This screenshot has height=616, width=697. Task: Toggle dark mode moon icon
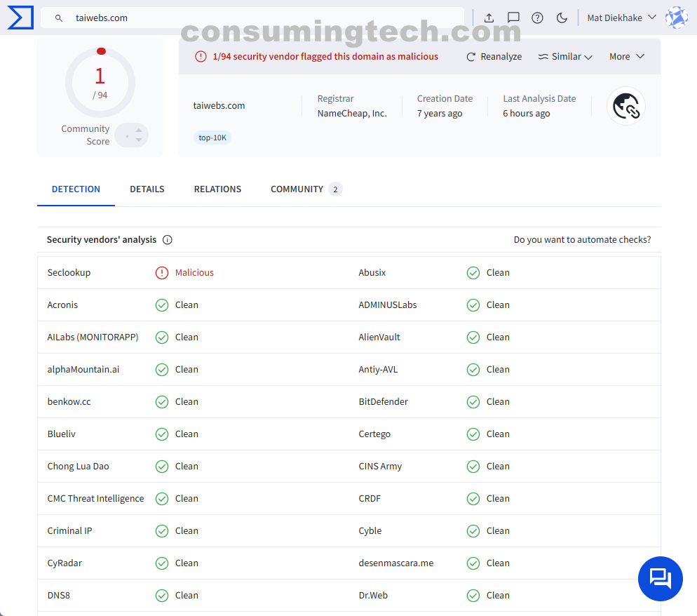coord(562,18)
